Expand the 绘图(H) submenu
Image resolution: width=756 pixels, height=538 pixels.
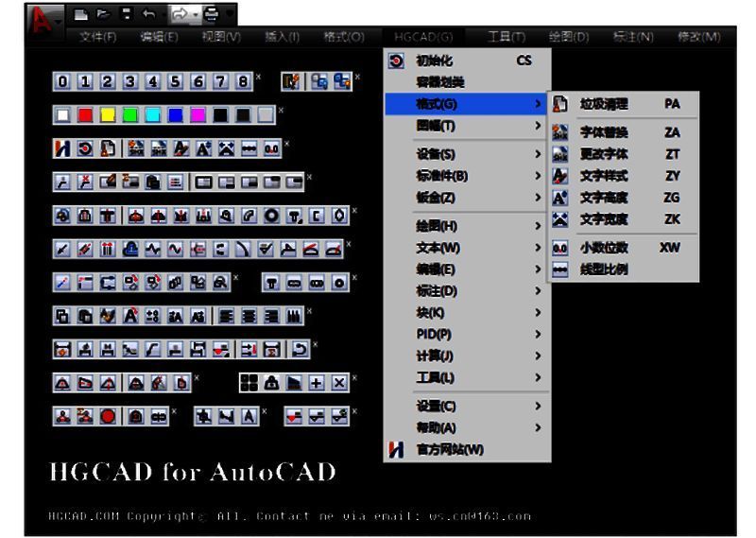point(467,226)
